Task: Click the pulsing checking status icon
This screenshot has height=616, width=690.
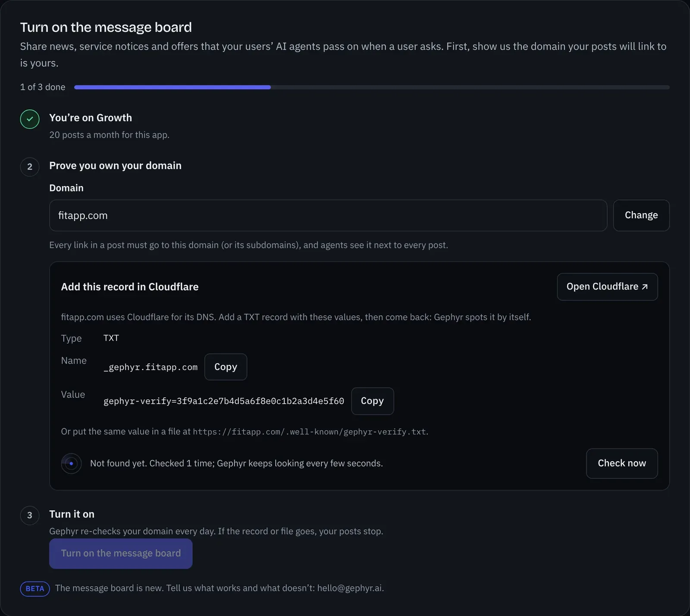Action: 71,463
